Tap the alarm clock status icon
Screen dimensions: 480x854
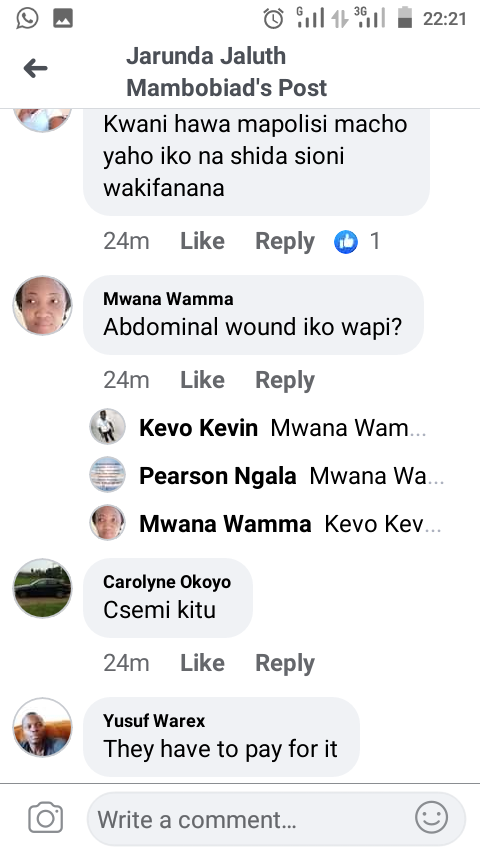tap(274, 19)
